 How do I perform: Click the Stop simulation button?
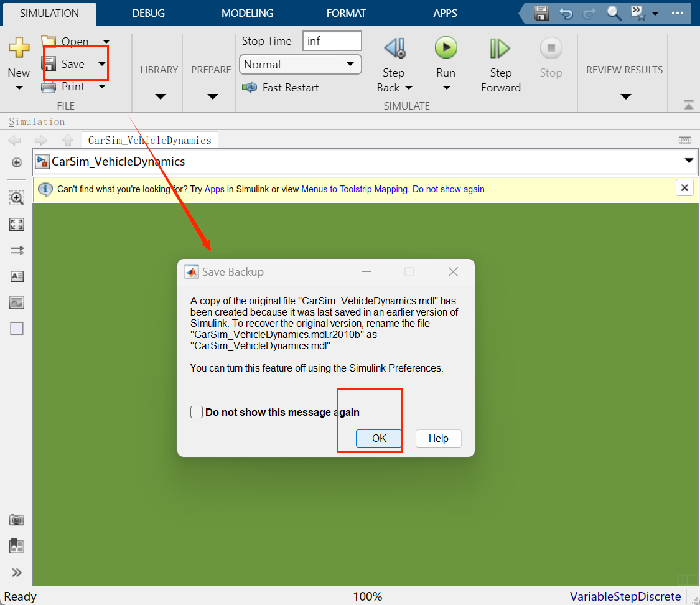click(551, 48)
